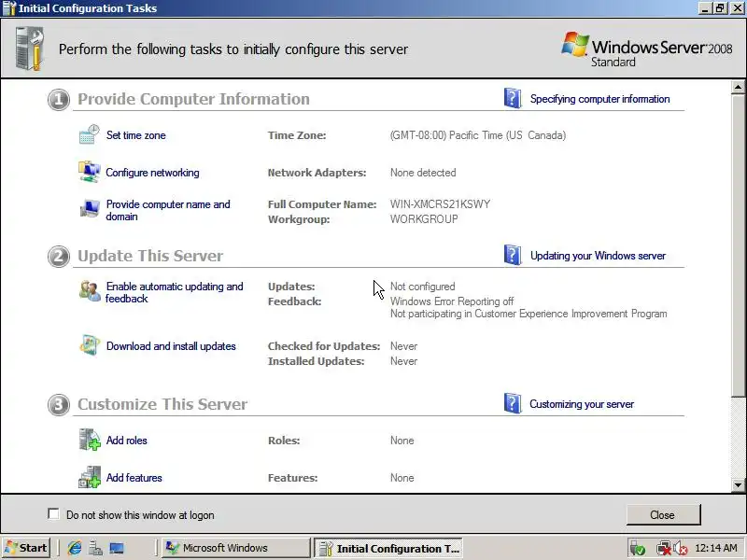Click the Set time zone calendar icon

(89, 134)
